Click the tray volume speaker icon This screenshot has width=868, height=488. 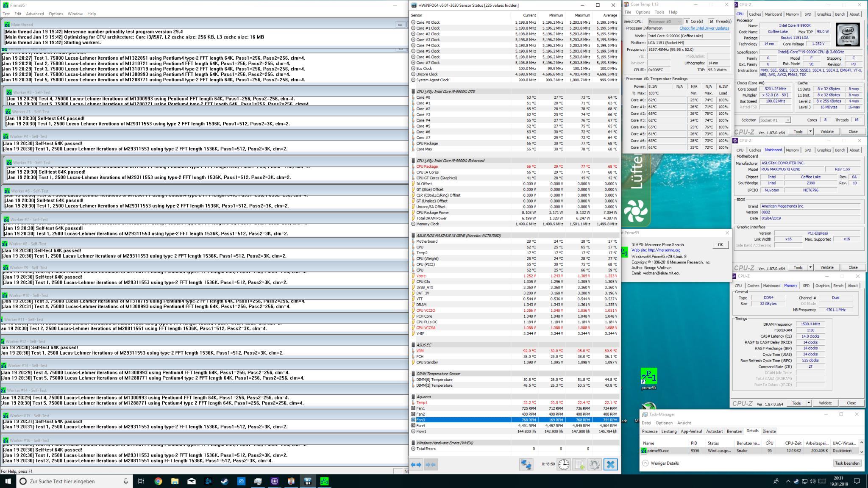point(812,481)
